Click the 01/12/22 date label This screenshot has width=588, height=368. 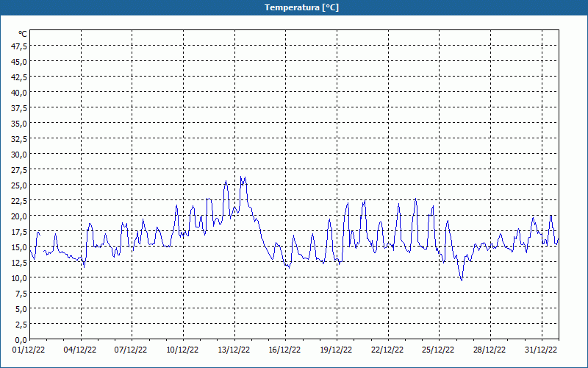pos(29,350)
